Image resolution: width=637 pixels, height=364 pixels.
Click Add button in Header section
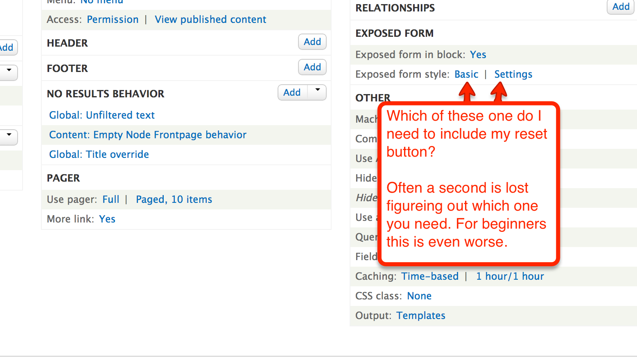(312, 42)
